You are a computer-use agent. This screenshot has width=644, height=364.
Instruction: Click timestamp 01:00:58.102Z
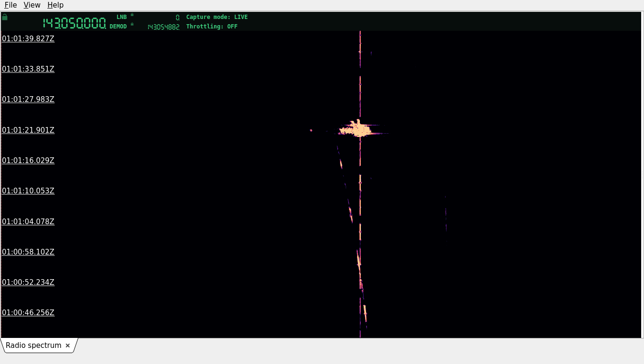pyautogui.click(x=28, y=252)
